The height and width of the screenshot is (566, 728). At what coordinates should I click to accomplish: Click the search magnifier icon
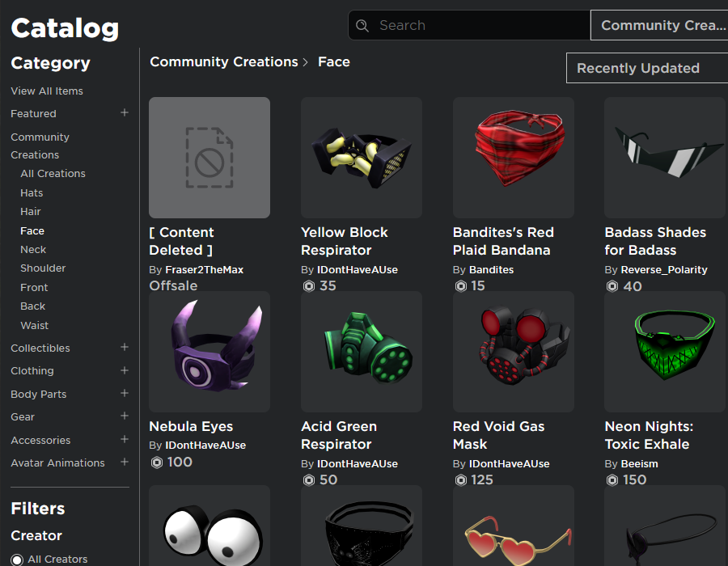pos(362,26)
